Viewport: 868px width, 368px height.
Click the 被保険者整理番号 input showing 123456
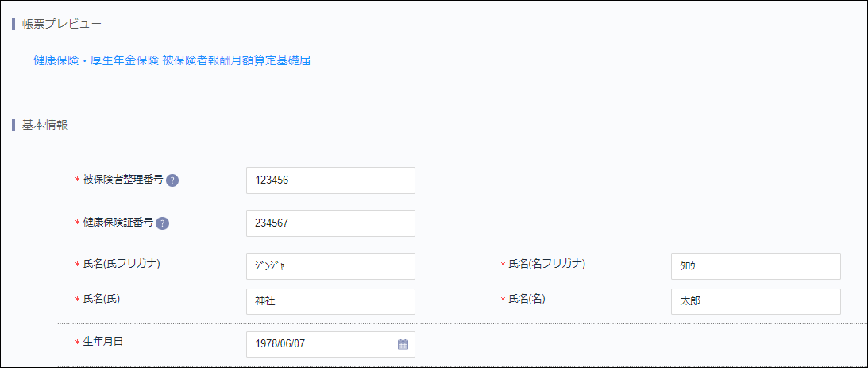(330, 180)
